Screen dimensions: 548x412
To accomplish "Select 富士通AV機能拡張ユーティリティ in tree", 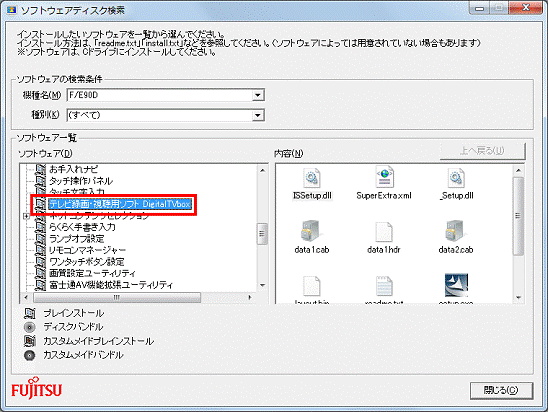I will [111, 285].
